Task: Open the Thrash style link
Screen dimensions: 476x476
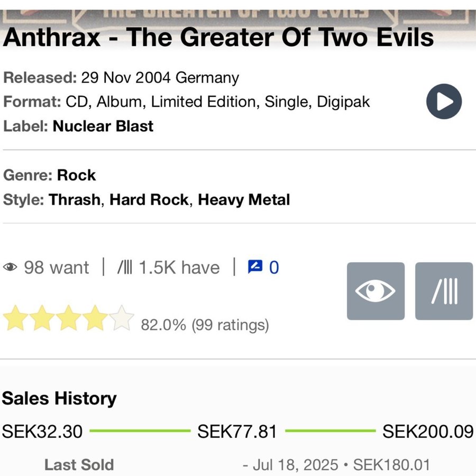Action: [x=75, y=200]
